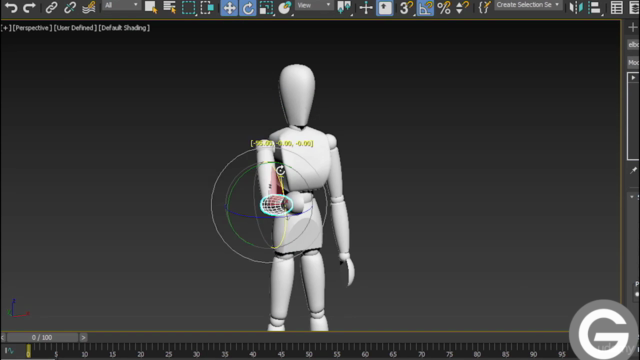Click the Unlink Selection icon
Screen dimensions: 640x360
click(70, 7)
